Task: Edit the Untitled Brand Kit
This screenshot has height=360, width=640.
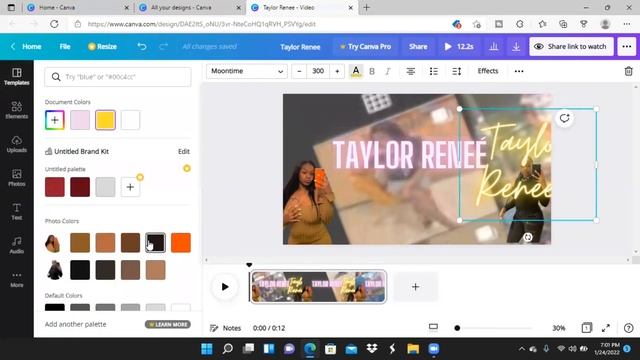Action: tap(184, 151)
